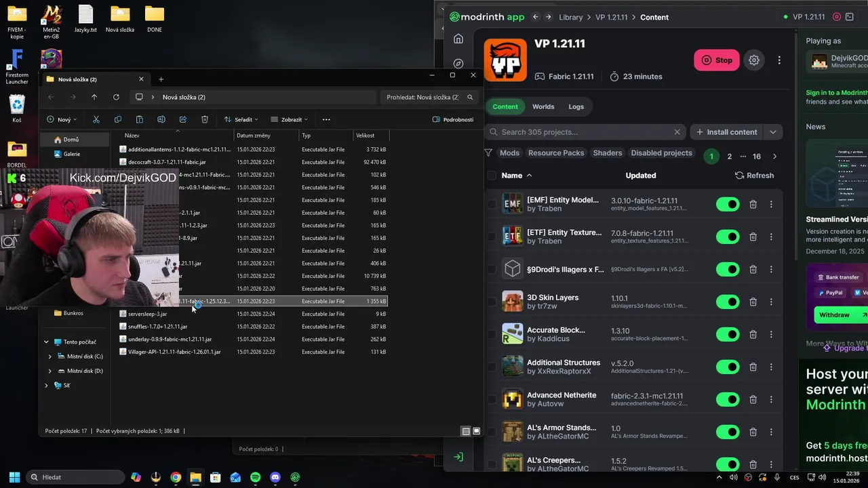This screenshot has width=868, height=488.
Task: Go forward in Modrinth app navigation
Action: (548, 17)
